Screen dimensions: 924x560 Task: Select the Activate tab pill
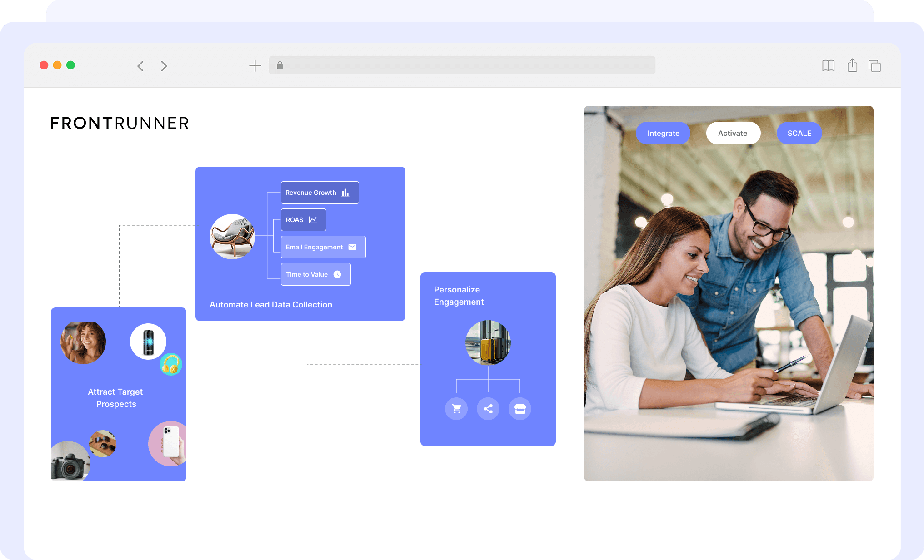(x=733, y=133)
